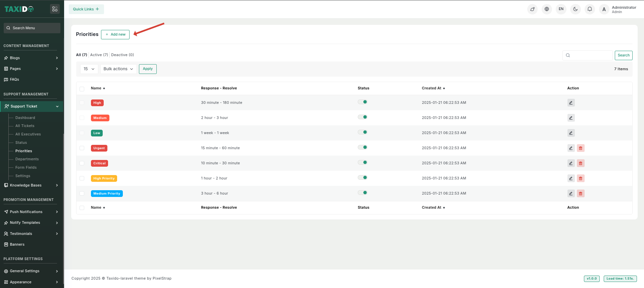Open the 15 items-per-page dropdown
This screenshot has height=288, width=644.
[89, 69]
